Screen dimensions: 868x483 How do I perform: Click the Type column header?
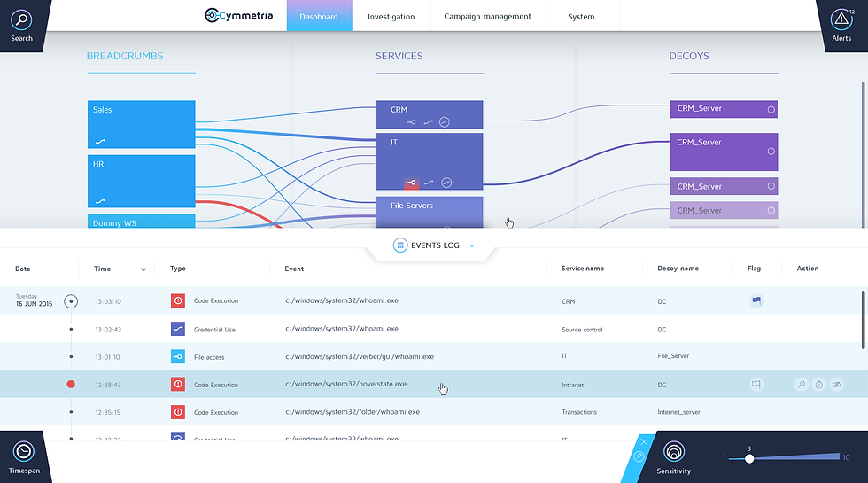[178, 269]
